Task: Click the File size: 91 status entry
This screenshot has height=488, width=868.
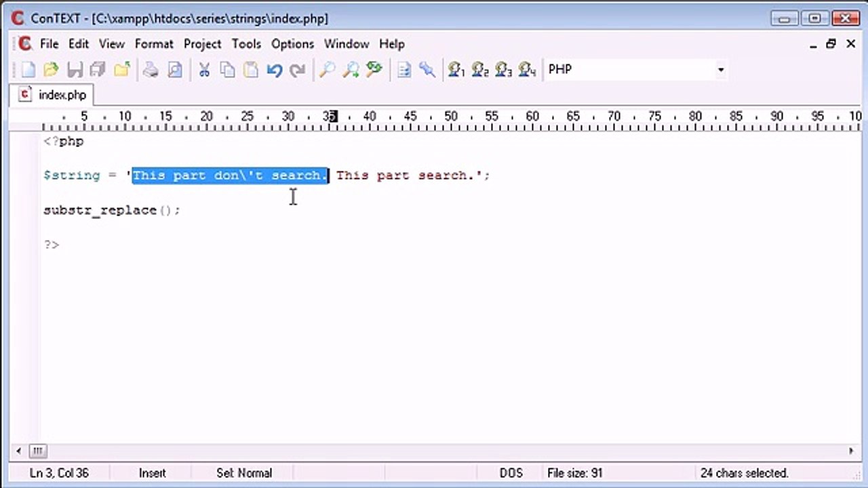Action: click(x=574, y=473)
